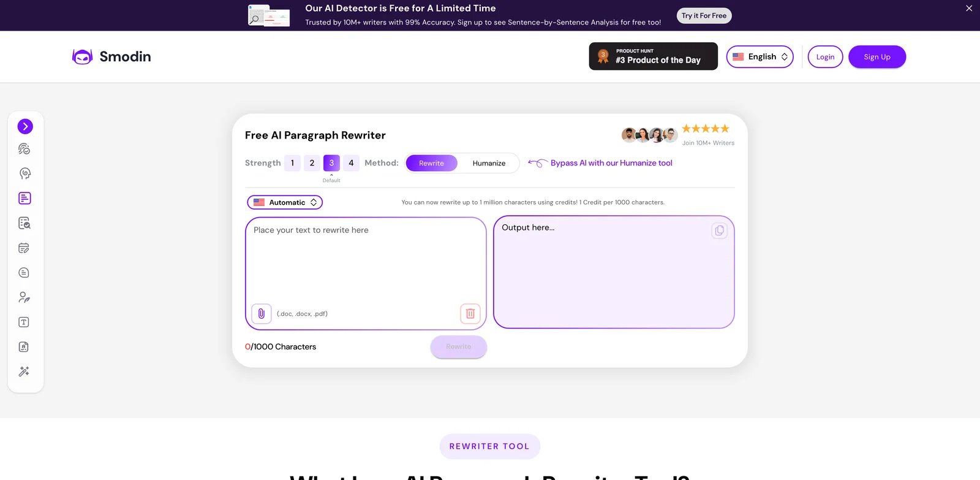
Task: Click the Login button
Action: click(825, 57)
